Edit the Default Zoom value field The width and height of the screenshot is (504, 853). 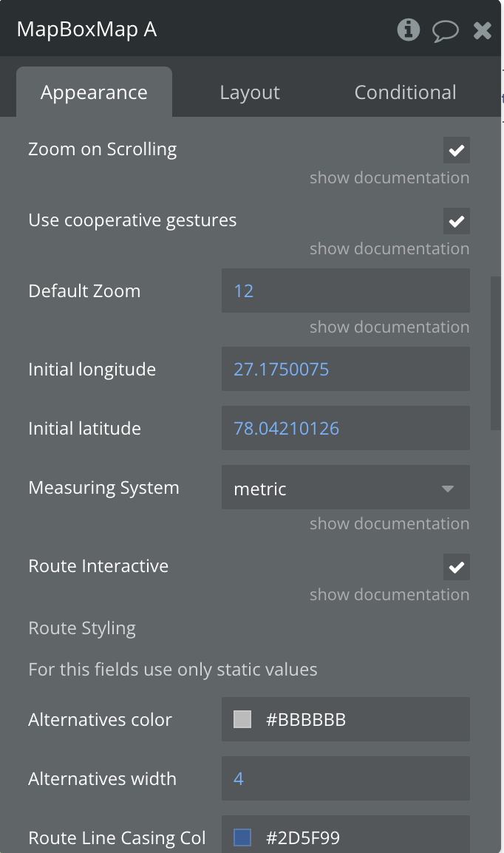click(346, 290)
